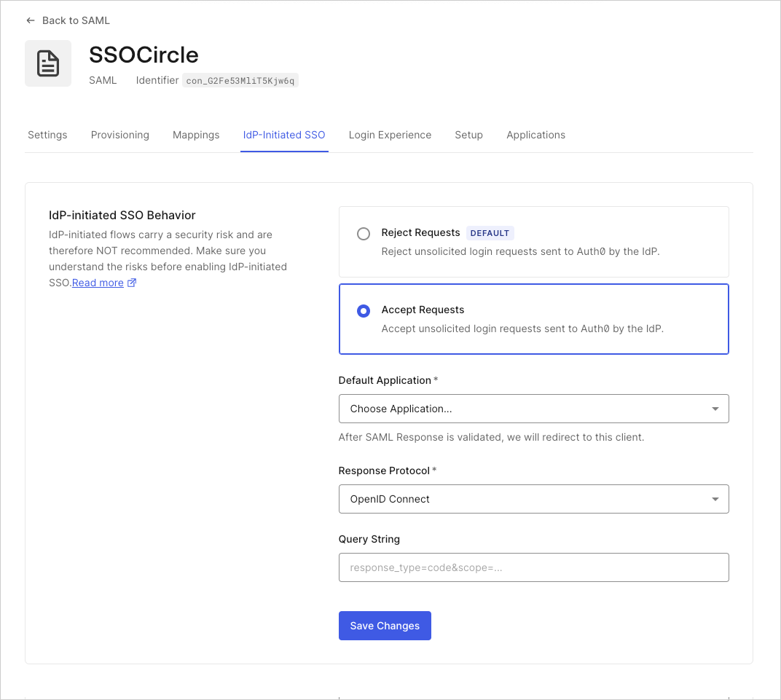This screenshot has width=781, height=700.
Task: Open the Applications tab
Action: [x=535, y=135]
